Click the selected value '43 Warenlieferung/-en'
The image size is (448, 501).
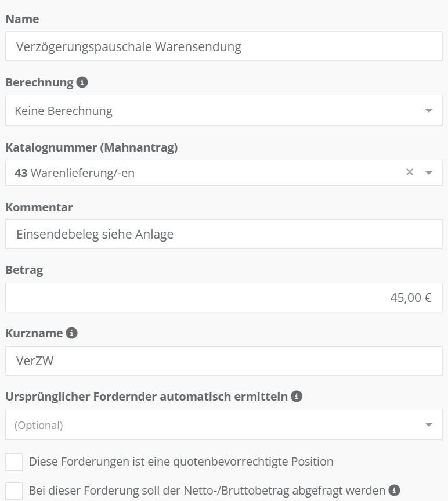pos(74,172)
